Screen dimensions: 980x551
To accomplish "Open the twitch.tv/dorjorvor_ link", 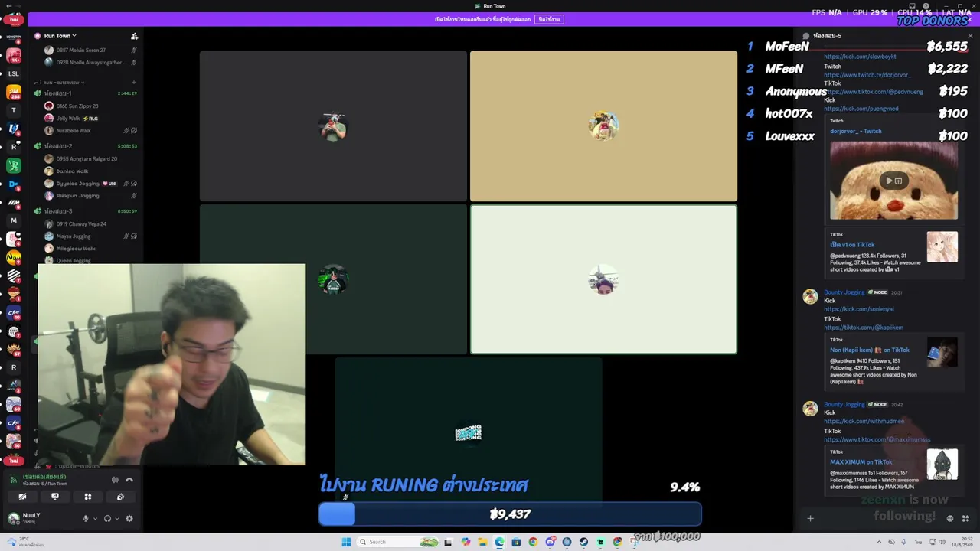I will (867, 75).
